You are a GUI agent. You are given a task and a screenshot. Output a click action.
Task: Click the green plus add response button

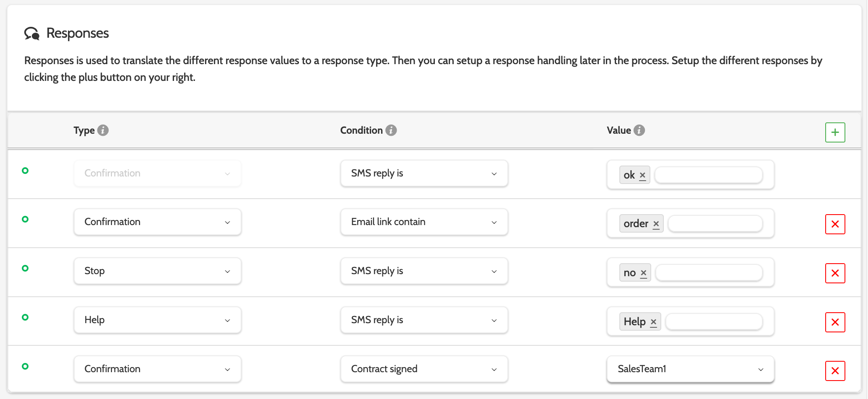click(x=835, y=132)
